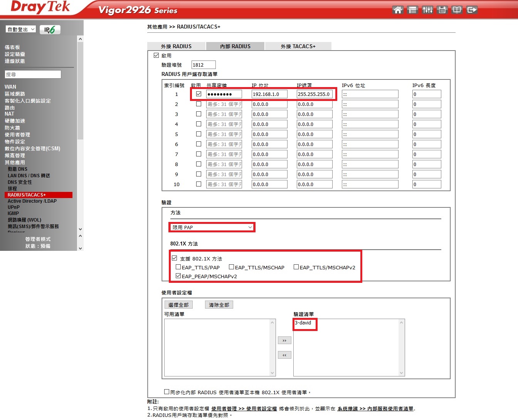Image resolution: width=518 pixels, height=420 pixels.
Task: Click the >> move-right arrow button
Action: click(284, 341)
